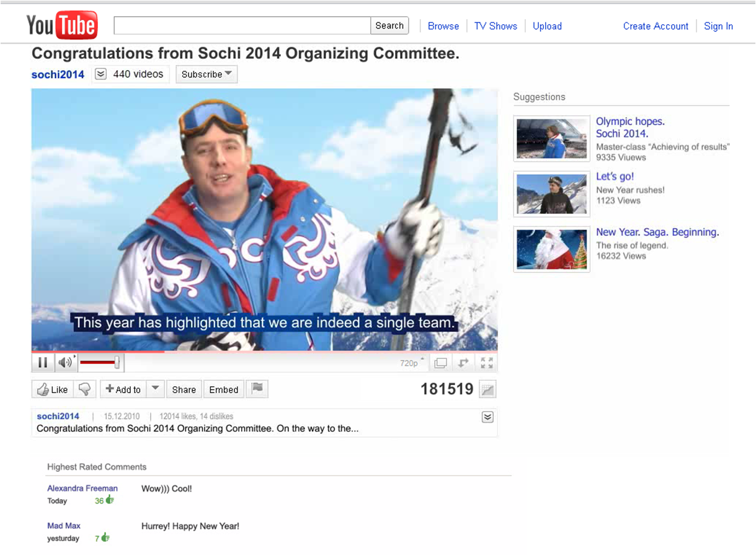Flag the video with the flag icon
This screenshot has width=756, height=558.
(x=257, y=389)
